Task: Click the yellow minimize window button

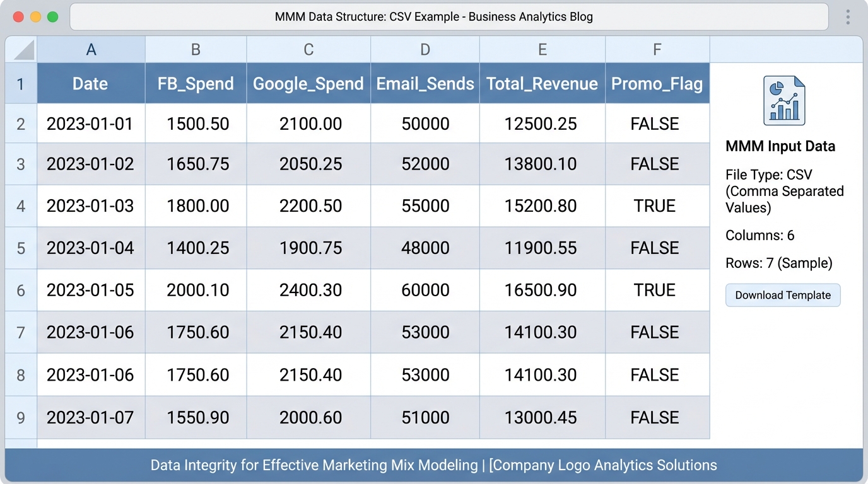Action: (35, 17)
